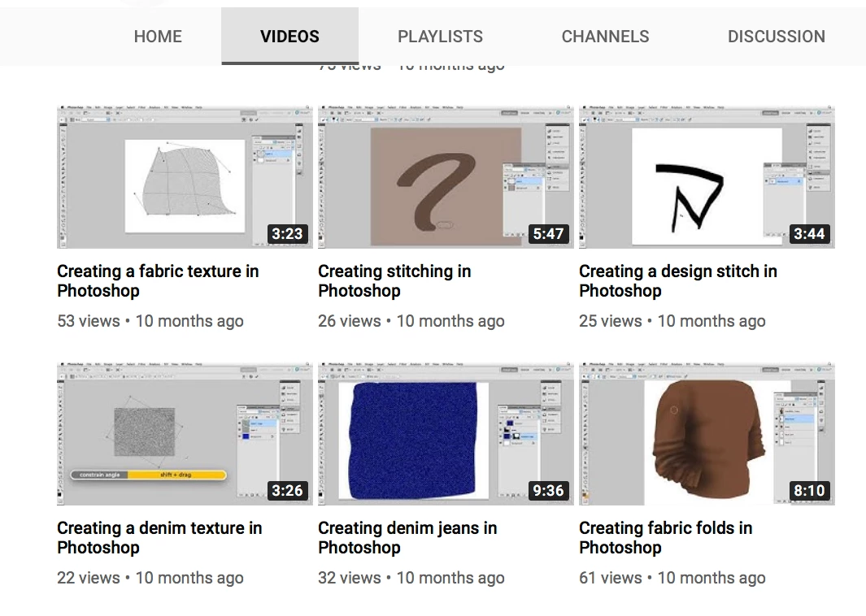Open 'Creating a fabric texture in Photoshop' title

158,281
